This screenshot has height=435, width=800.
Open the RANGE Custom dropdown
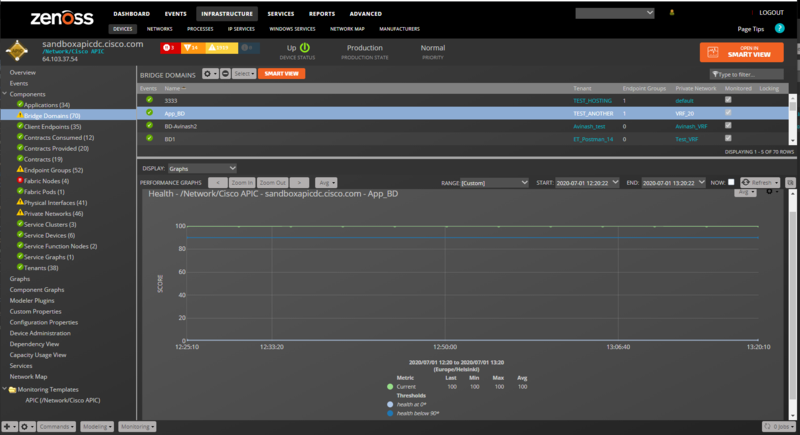[x=494, y=183]
